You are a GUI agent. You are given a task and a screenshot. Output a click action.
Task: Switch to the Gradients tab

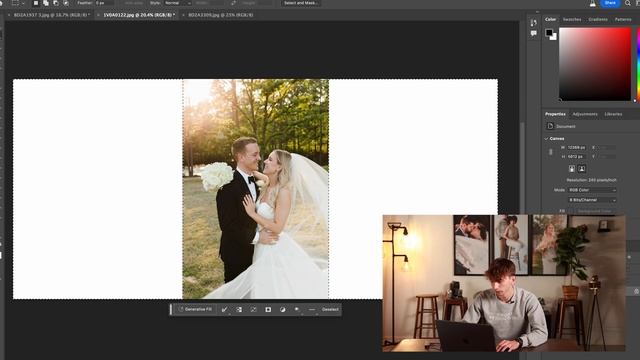coord(598,19)
